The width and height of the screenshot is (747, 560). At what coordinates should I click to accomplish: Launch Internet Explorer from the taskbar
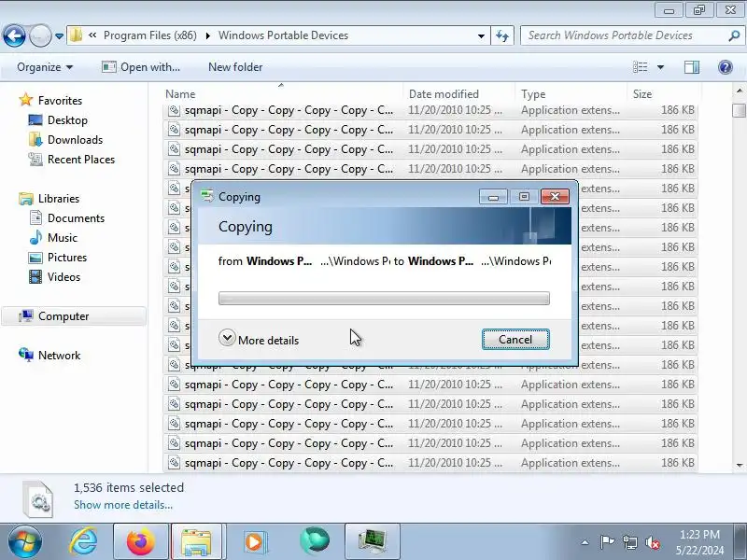pos(83,541)
